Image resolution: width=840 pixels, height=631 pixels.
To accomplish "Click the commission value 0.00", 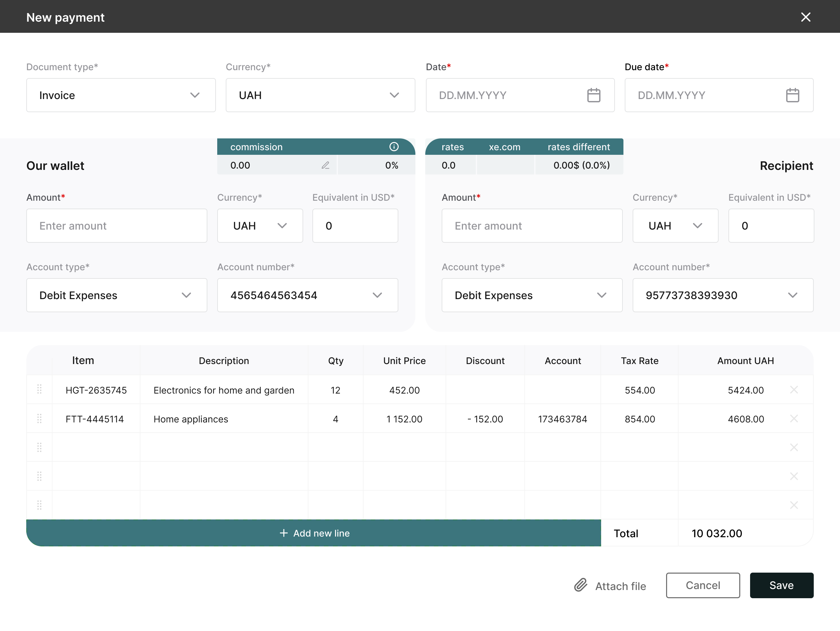I will tap(240, 165).
